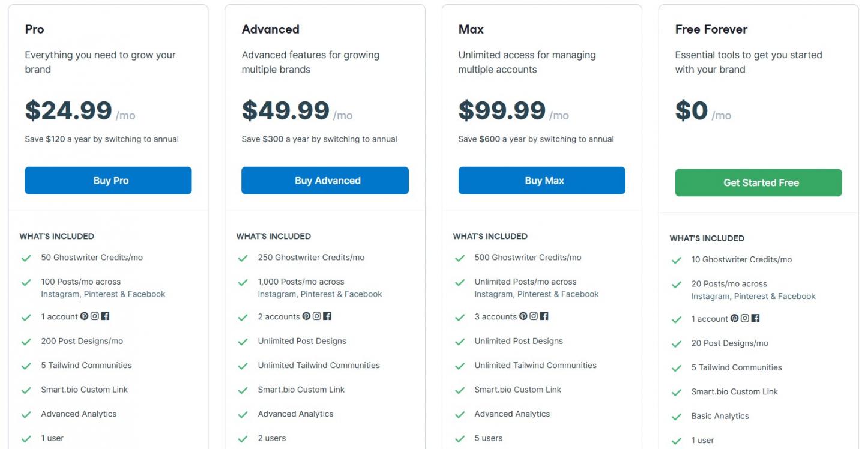
Task: Click Facebook icon in Pro plan account row
Action: 105,316
